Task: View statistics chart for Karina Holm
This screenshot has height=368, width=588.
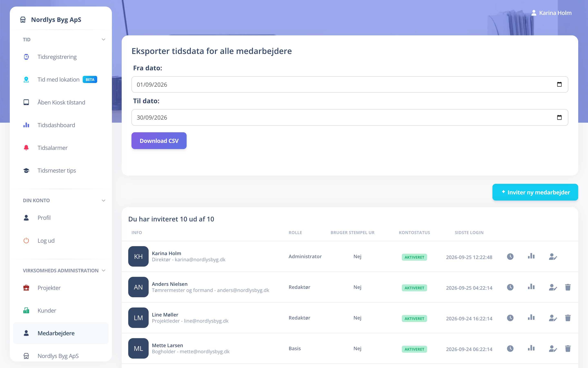Action: click(531, 256)
